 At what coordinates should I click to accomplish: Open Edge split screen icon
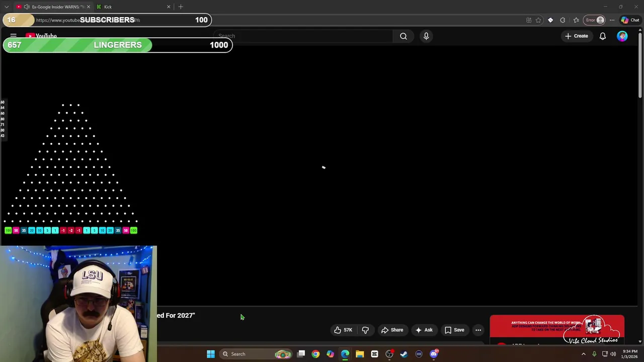coord(529,20)
